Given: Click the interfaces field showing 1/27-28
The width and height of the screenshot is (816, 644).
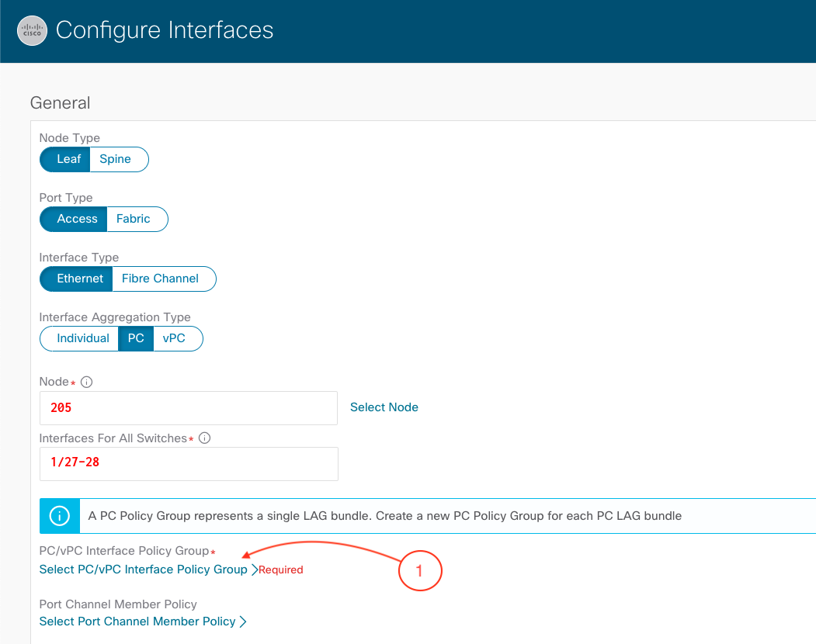Looking at the screenshot, I should tap(188, 463).
